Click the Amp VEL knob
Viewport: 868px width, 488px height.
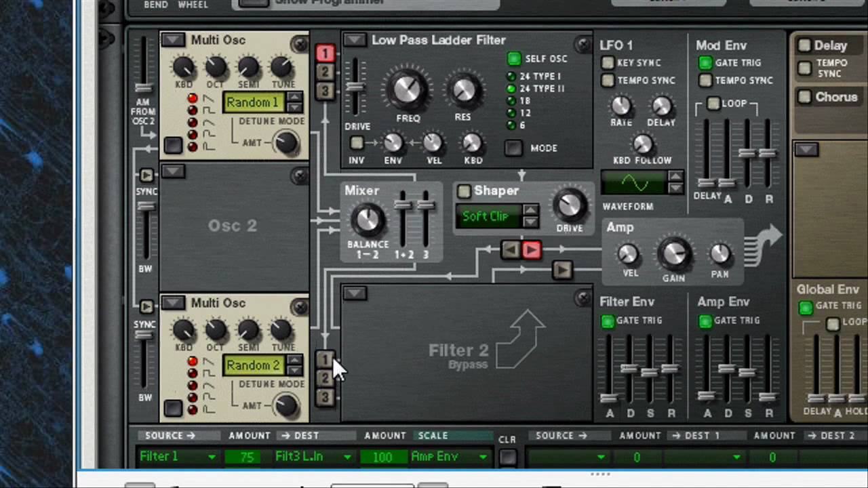pyautogui.click(x=629, y=254)
